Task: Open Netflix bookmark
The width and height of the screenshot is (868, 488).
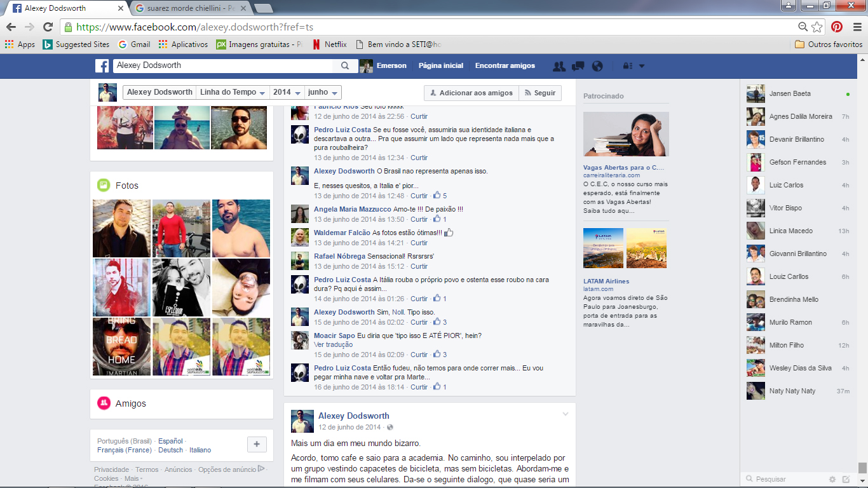Action: [329, 44]
